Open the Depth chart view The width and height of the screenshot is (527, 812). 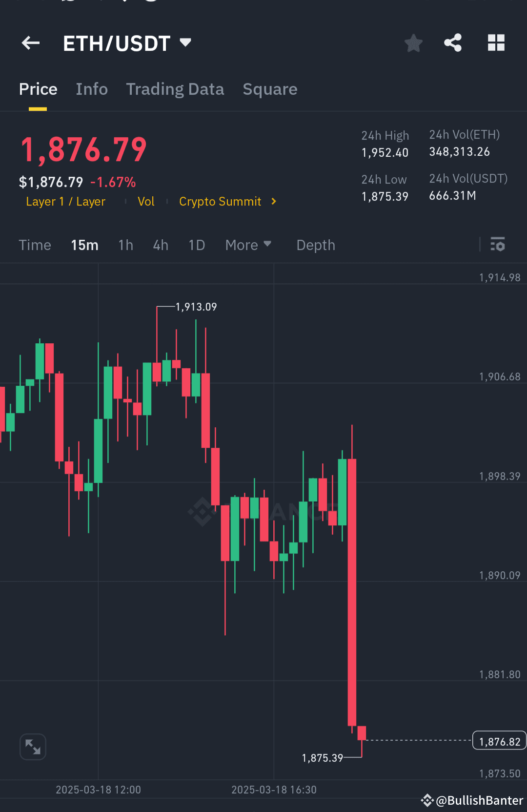315,245
